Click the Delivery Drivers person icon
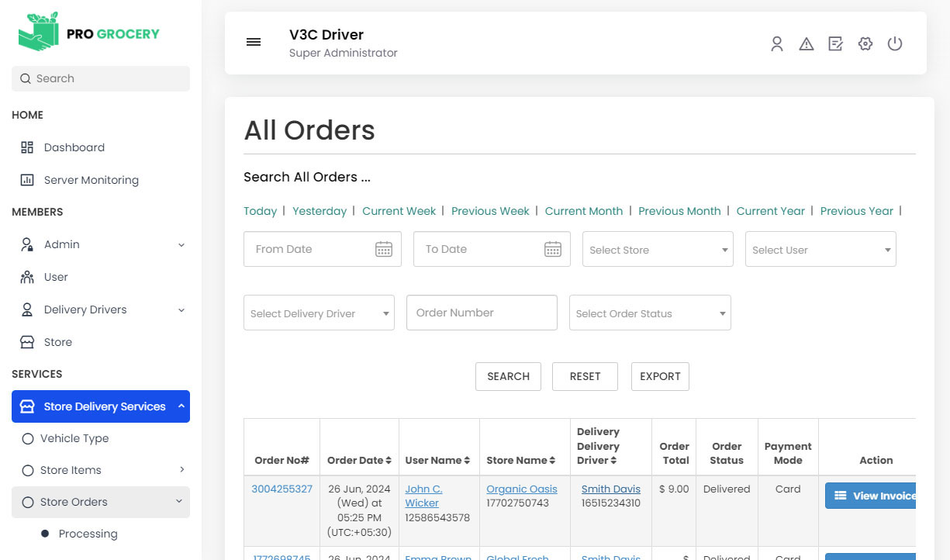 [27, 309]
